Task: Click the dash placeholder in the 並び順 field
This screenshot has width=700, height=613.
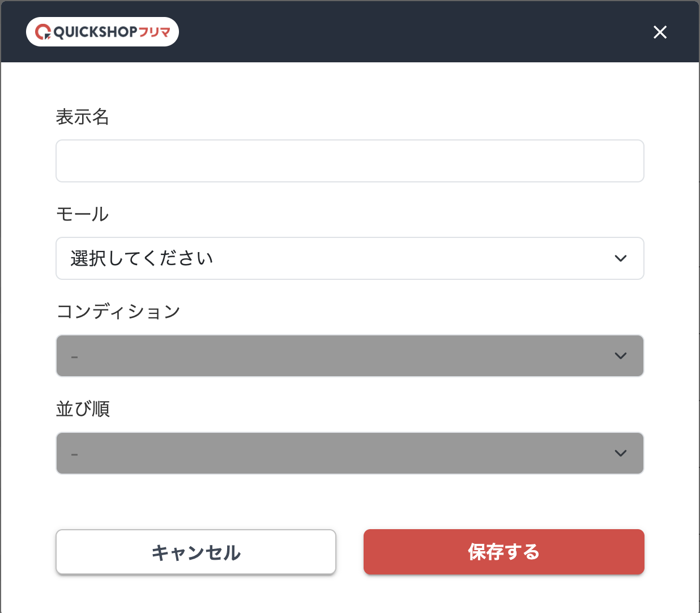Action: click(x=75, y=454)
